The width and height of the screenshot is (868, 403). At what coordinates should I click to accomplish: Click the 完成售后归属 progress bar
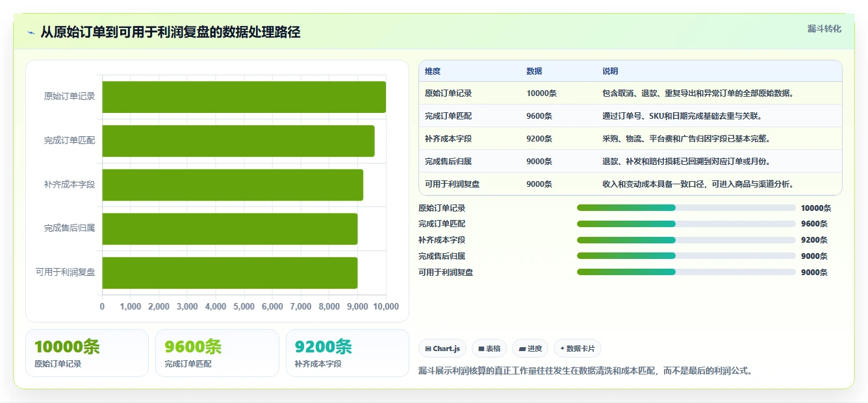pos(686,256)
